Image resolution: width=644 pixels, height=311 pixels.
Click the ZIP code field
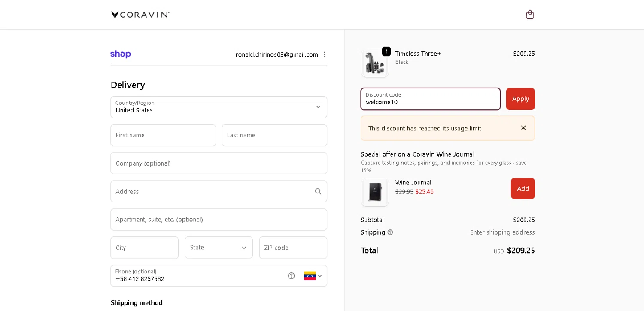point(293,248)
